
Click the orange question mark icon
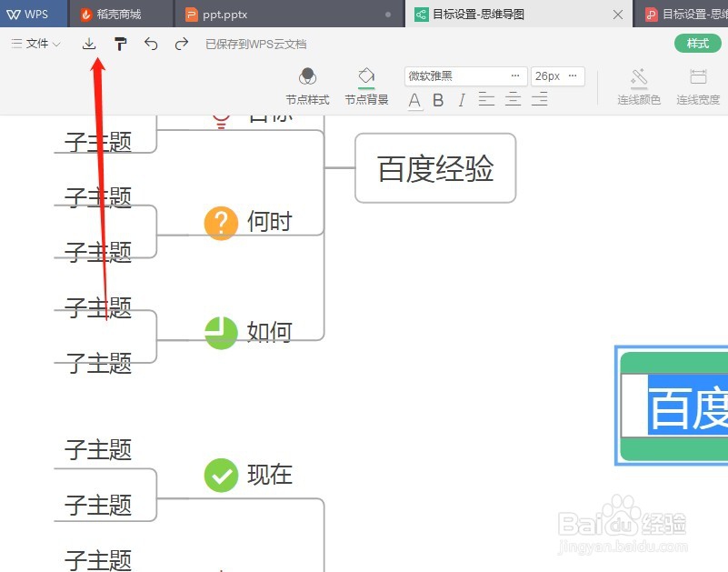tap(221, 223)
